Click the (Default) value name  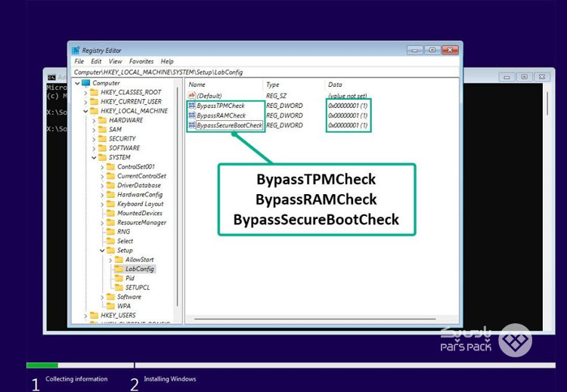pyautogui.click(x=209, y=96)
